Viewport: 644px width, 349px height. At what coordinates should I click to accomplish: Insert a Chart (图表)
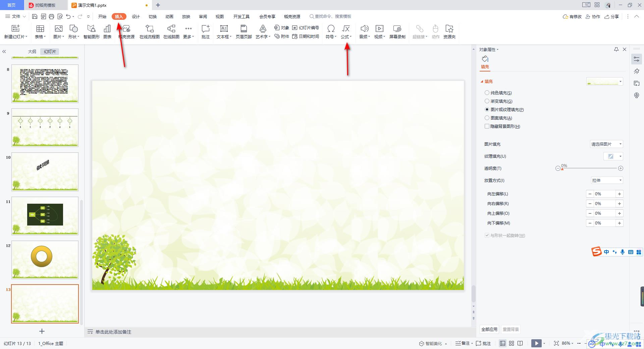pyautogui.click(x=107, y=32)
